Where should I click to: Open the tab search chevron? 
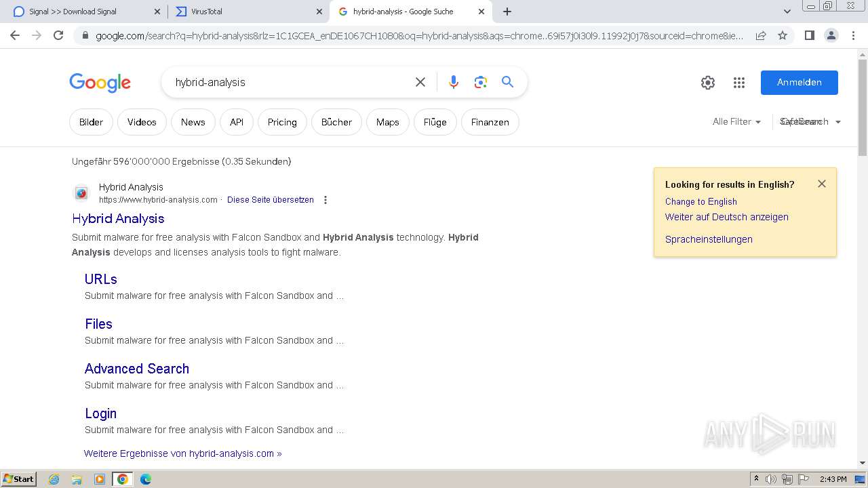787,12
